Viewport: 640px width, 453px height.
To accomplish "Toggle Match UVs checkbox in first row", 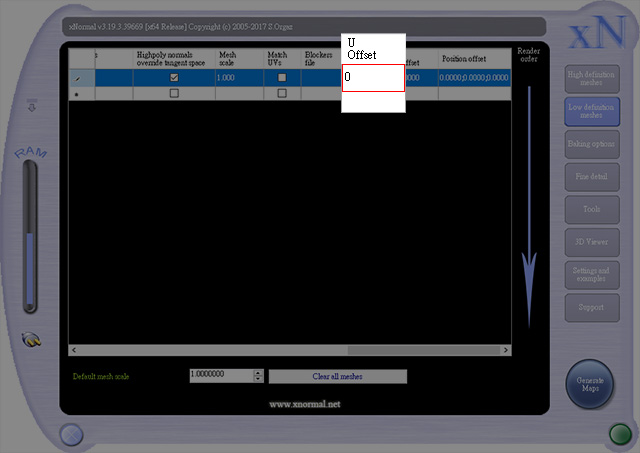I will coord(282,78).
